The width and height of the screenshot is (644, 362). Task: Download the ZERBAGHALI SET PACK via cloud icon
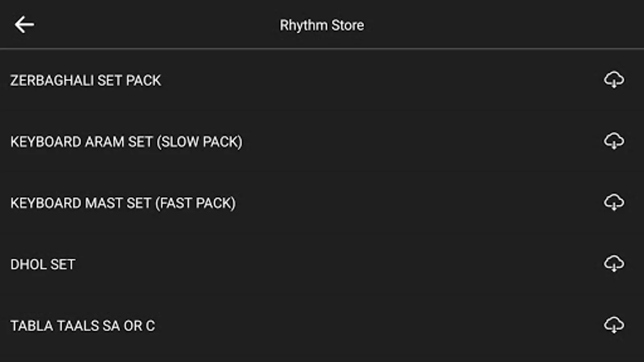pos(614,80)
